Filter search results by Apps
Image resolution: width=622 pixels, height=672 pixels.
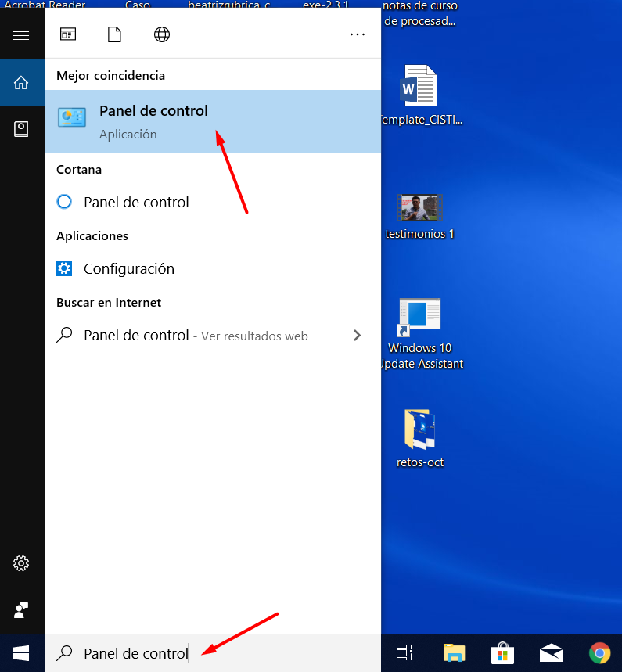tap(68, 34)
